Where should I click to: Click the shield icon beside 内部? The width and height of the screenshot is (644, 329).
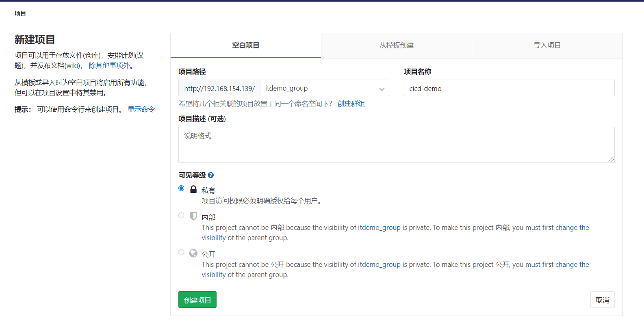pyautogui.click(x=193, y=216)
